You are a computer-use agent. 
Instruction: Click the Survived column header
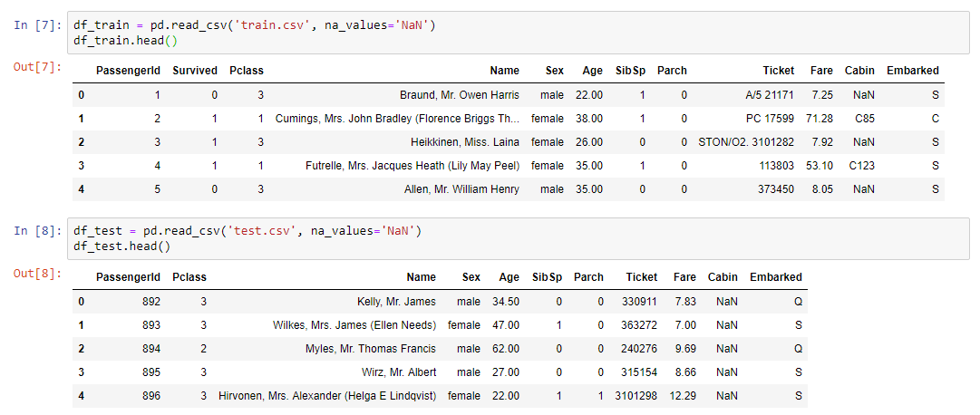[195, 71]
